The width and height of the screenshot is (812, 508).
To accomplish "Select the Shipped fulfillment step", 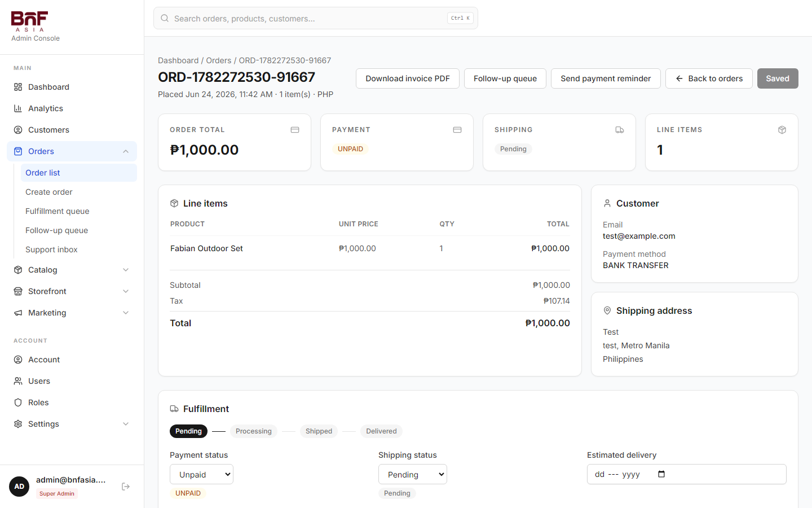I will [319, 431].
